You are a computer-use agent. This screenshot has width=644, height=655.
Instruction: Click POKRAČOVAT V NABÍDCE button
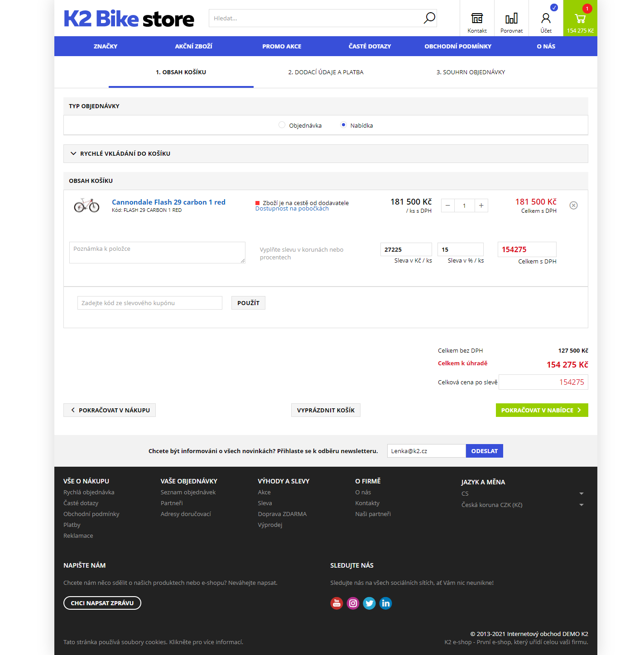[542, 410]
